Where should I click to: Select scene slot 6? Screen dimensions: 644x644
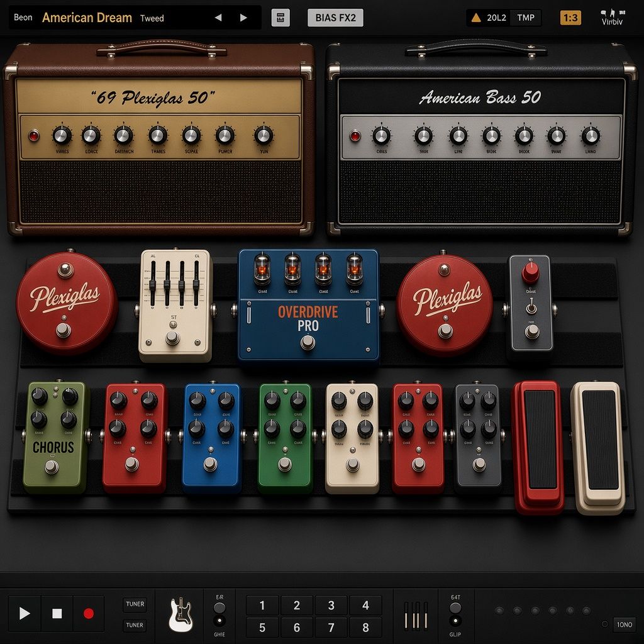(x=297, y=627)
